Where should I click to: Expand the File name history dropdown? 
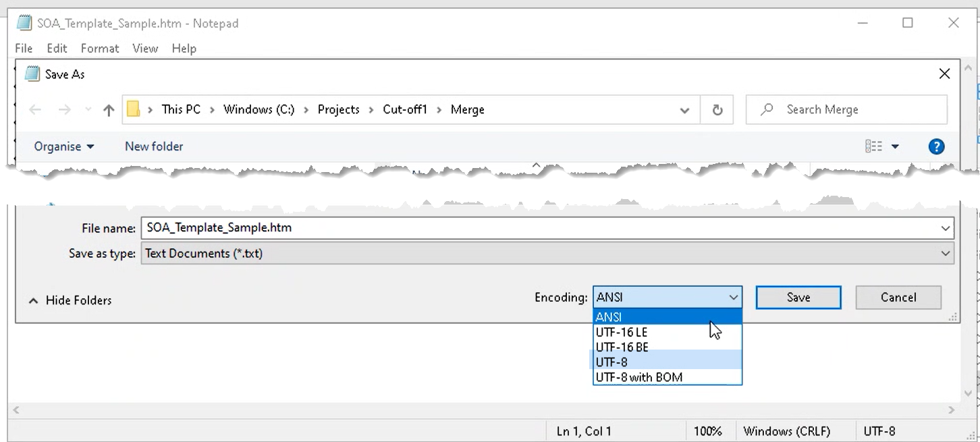point(946,228)
